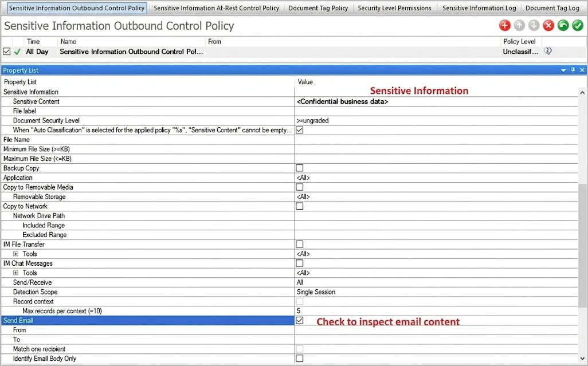The height and width of the screenshot is (366, 588).
Task: Switch to Sensitive Information At-Rest Control Policy tab
Action: click(217, 8)
